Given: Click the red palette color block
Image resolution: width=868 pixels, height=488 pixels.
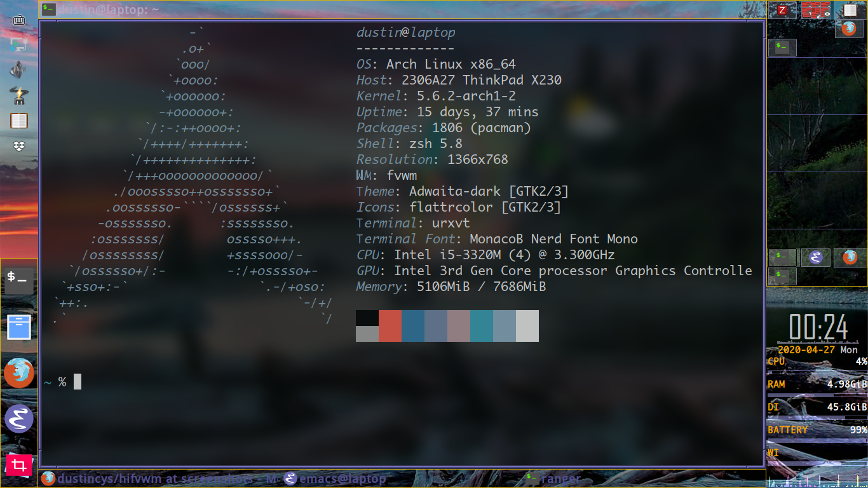Looking at the screenshot, I should (390, 326).
